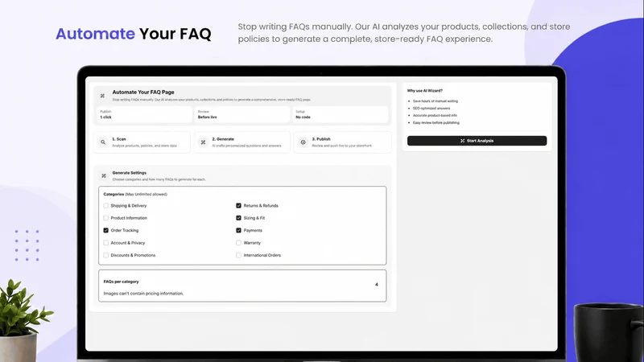Click the magnifier icon in the Scan step

(103, 142)
